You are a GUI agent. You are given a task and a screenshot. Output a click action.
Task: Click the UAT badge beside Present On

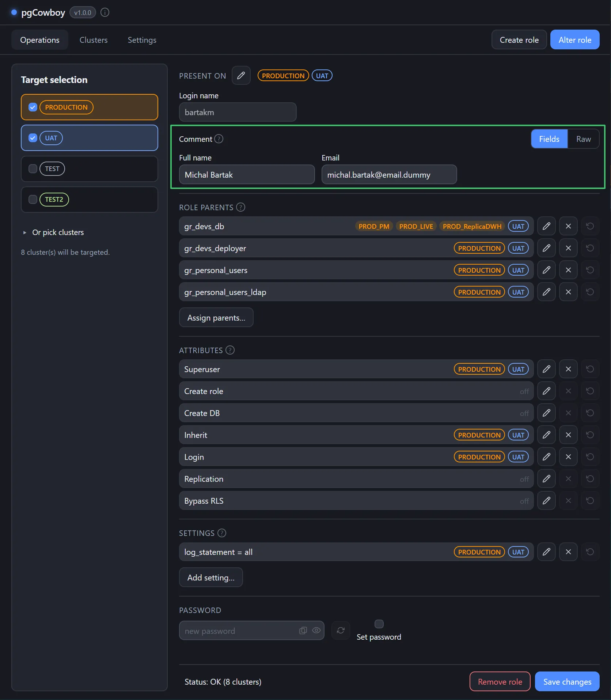point(322,76)
